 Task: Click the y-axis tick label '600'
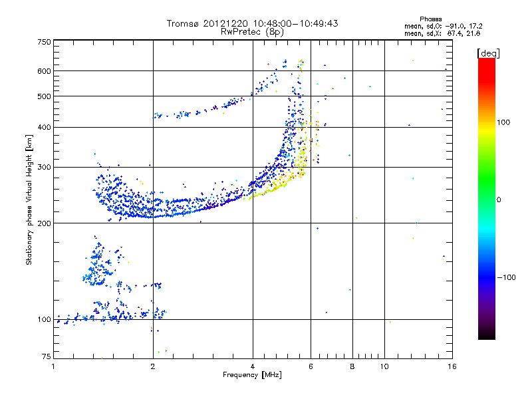point(44,71)
